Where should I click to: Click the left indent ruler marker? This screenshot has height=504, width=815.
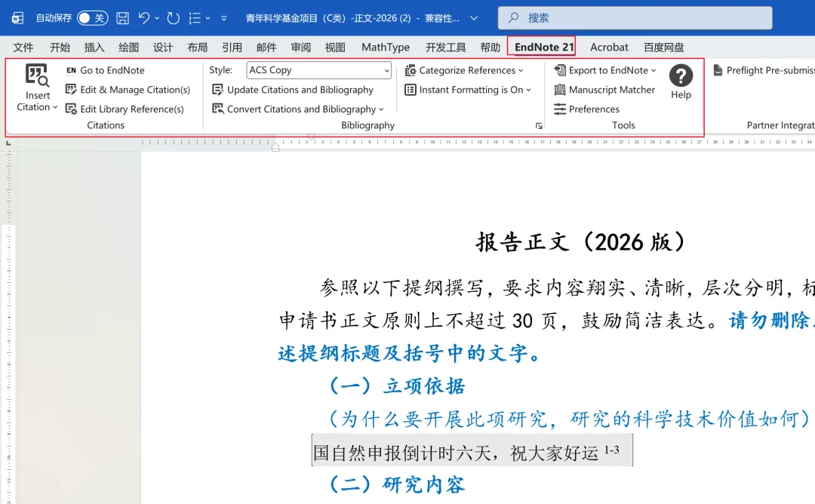275,148
